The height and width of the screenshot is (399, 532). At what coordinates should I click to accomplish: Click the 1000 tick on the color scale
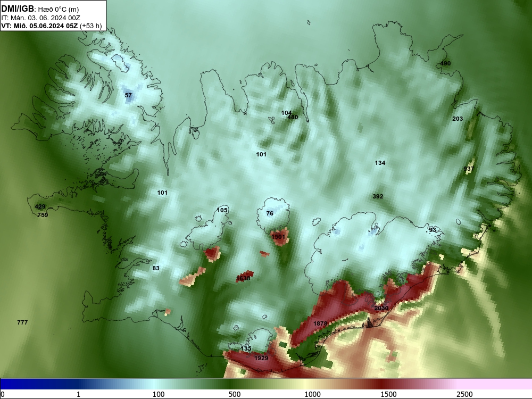312,394
